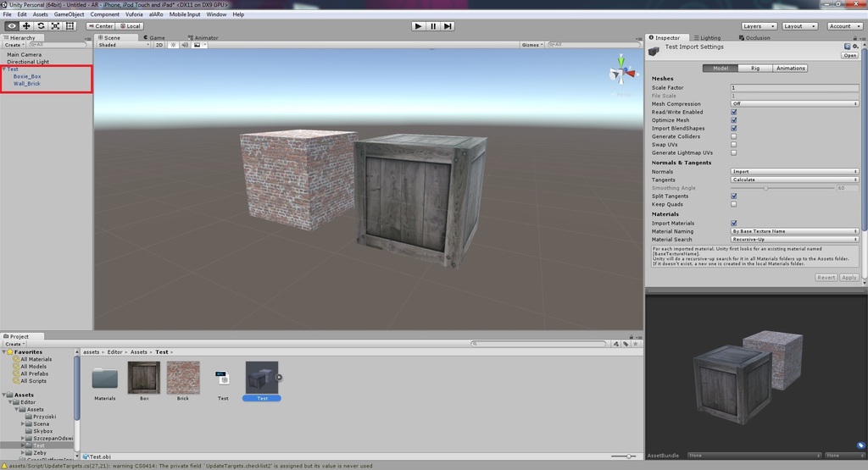Open Material Search dropdown

(794, 240)
